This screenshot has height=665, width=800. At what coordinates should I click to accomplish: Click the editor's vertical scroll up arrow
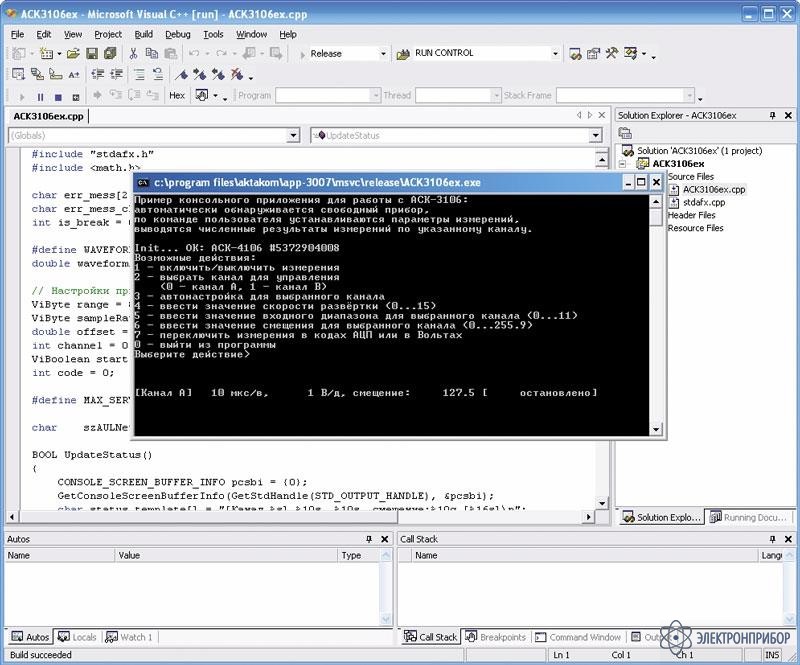(x=602, y=160)
